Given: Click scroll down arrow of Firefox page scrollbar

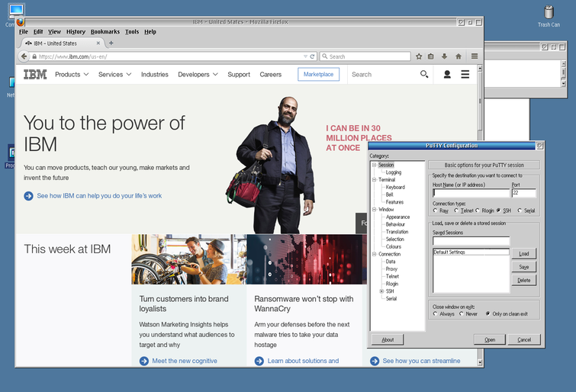Looking at the screenshot, I should pyautogui.click(x=480, y=362).
